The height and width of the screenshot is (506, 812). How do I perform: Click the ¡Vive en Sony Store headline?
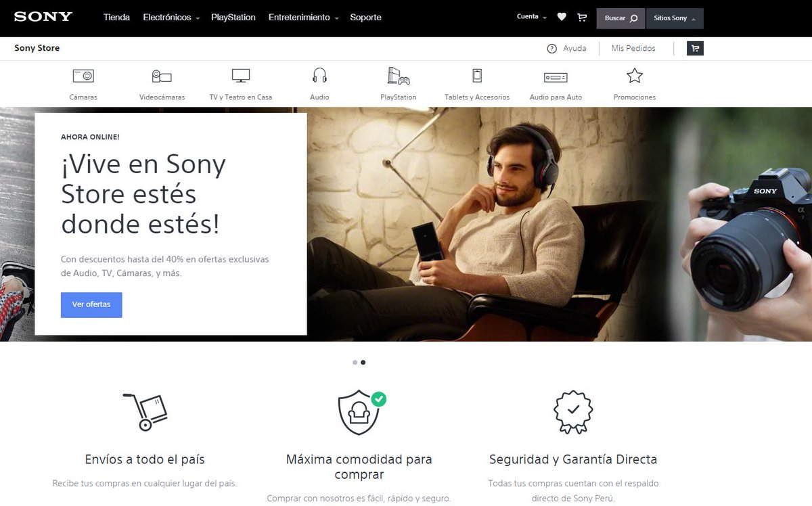pos(144,193)
